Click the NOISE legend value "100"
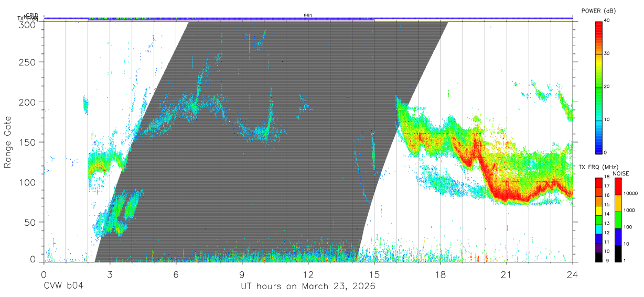The image size is (644, 297). (x=627, y=227)
